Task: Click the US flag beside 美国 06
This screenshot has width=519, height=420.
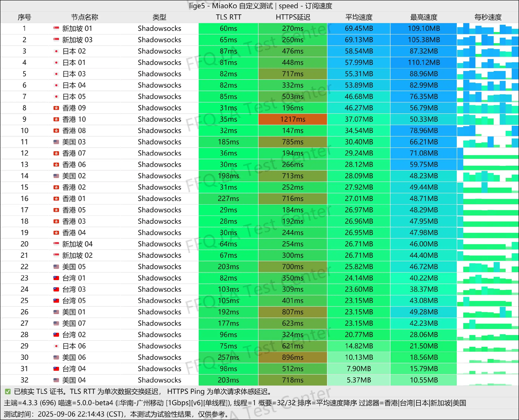Action: pyautogui.click(x=56, y=357)
